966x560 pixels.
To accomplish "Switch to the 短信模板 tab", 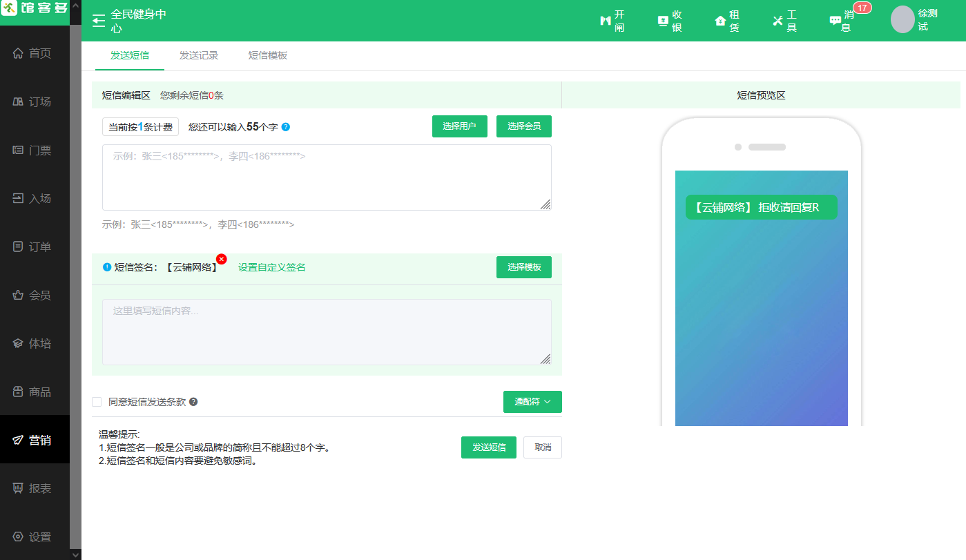I will click(268, 56).
